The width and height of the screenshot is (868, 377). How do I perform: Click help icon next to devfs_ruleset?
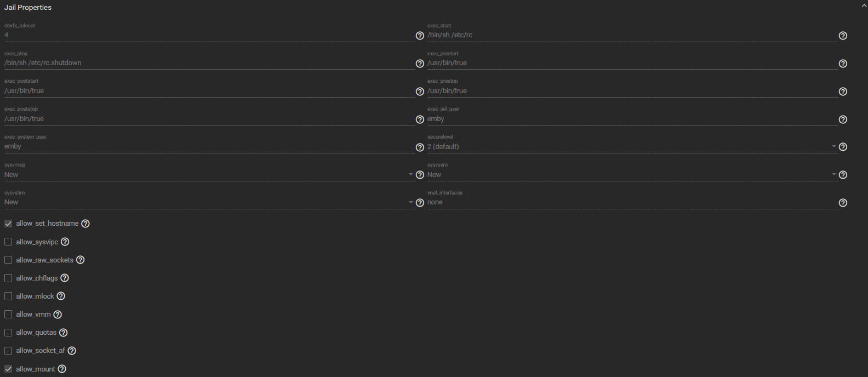coord(420,36)
